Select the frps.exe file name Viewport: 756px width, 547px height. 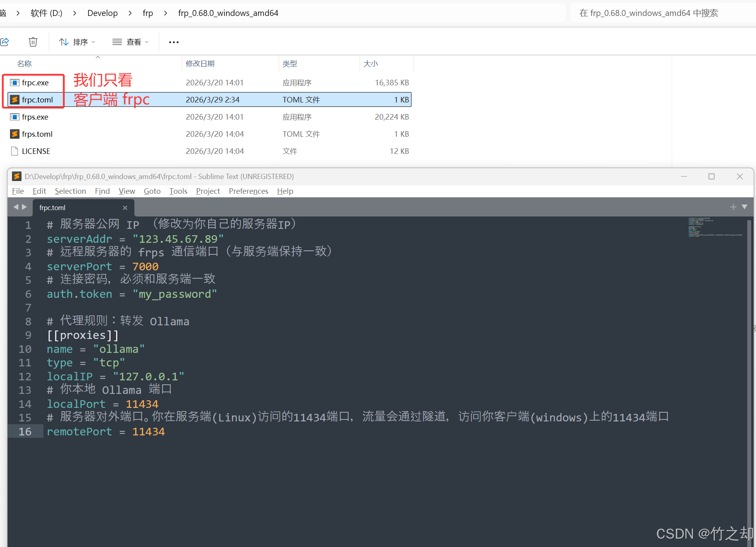click(35, 117)
